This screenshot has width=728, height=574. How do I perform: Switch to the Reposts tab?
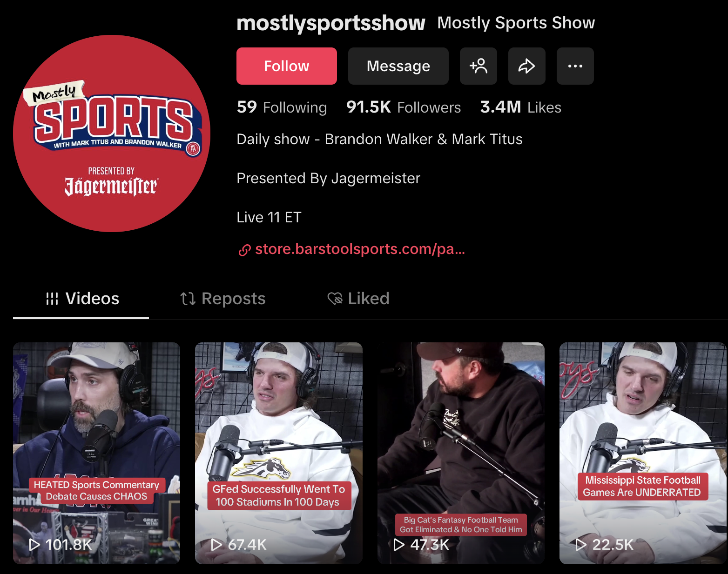point(222,299)
